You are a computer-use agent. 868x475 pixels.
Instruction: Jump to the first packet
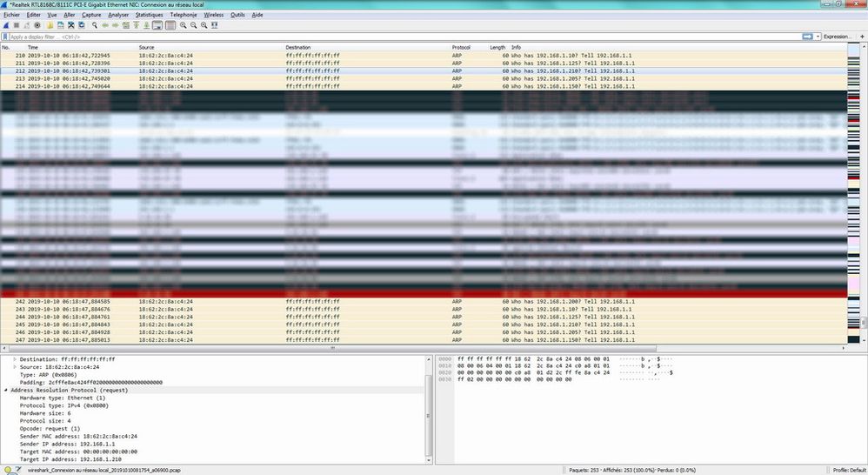click(137, 25)
